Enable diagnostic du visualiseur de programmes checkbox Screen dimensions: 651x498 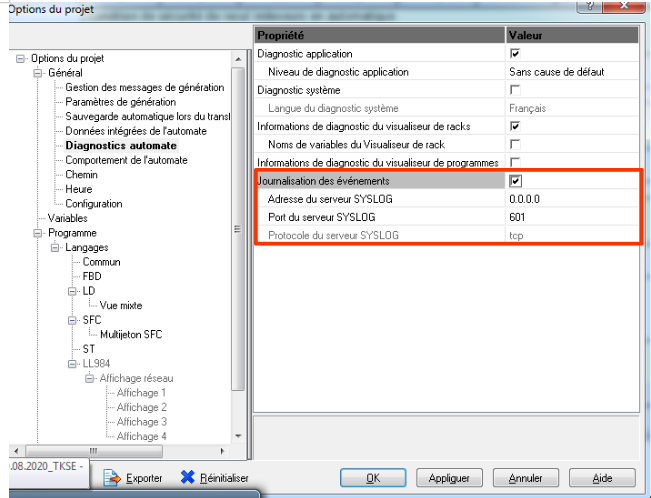515,162
